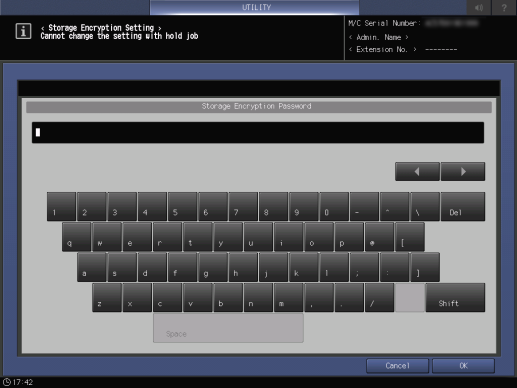517x388 pixels.
Task: Tap the 8 key
Action: [x=274, y=206]
